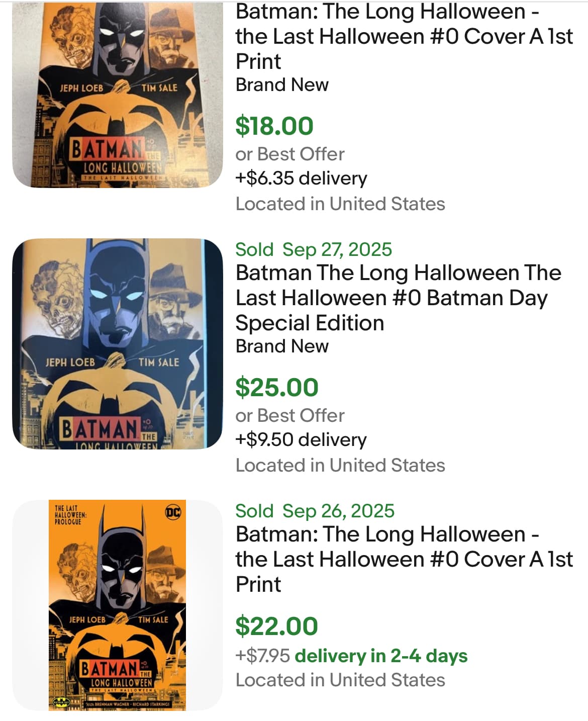
Task: Open the $18.00 listing's comic cover thumbnail
Action: coord(117,95)
